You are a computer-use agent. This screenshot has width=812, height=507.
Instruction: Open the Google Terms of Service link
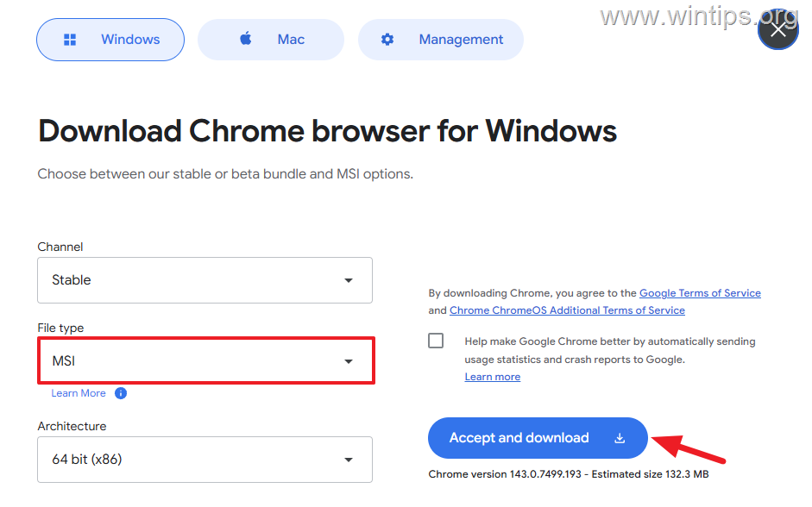pyautogui.click(x=700, y=293)
